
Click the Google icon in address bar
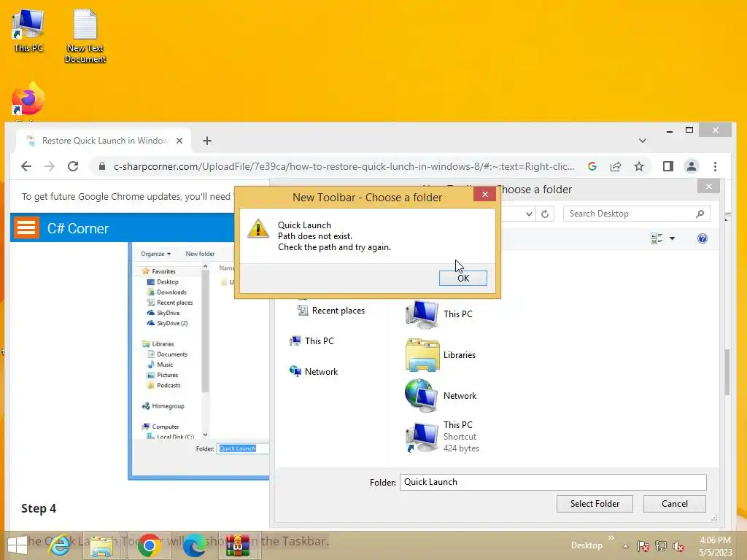(592, 166)
